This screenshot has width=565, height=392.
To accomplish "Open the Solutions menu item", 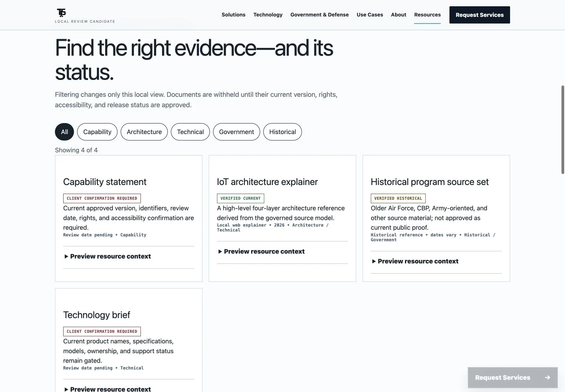I will pyautogui.click(x=233, y=15).
